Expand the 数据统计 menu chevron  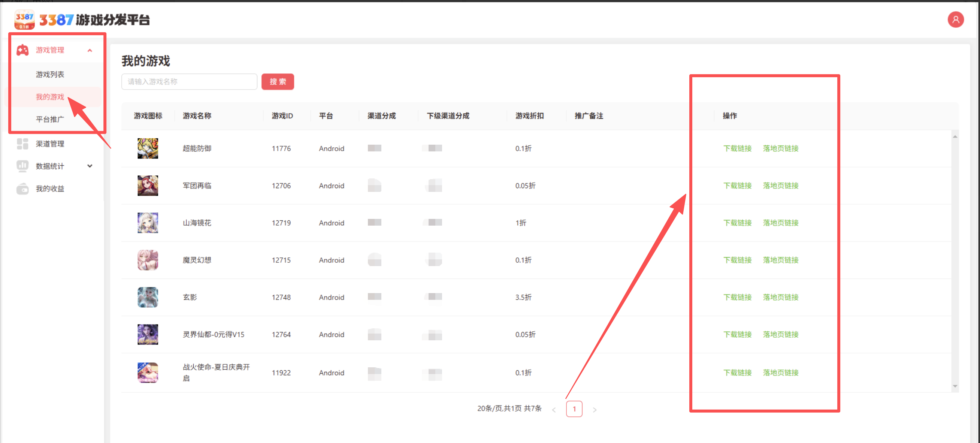(90, 166)
